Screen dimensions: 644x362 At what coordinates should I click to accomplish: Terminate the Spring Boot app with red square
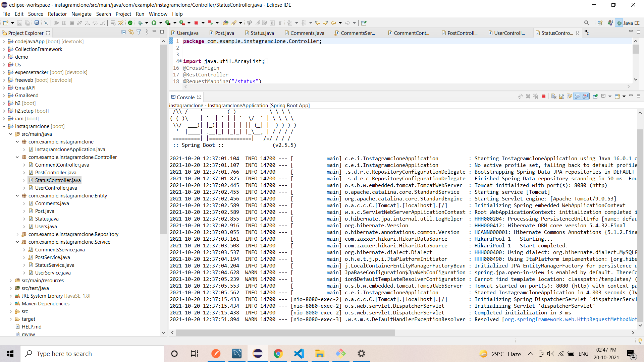tap(544, 96)
